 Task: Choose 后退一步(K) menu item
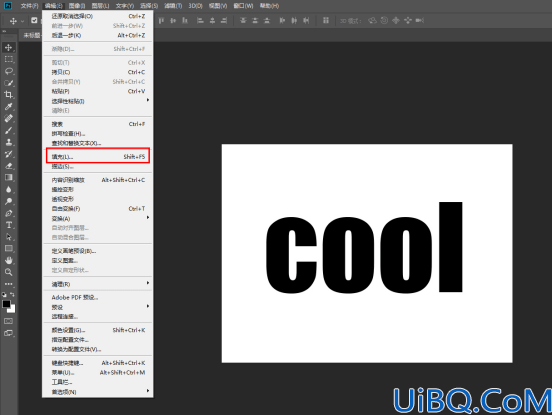click(97, 35)
